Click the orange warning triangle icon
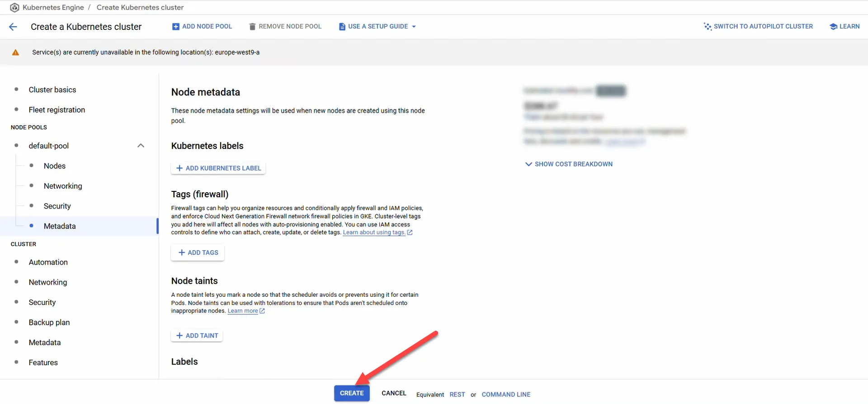This screenshot has width=868, height=404. point(15,52)
